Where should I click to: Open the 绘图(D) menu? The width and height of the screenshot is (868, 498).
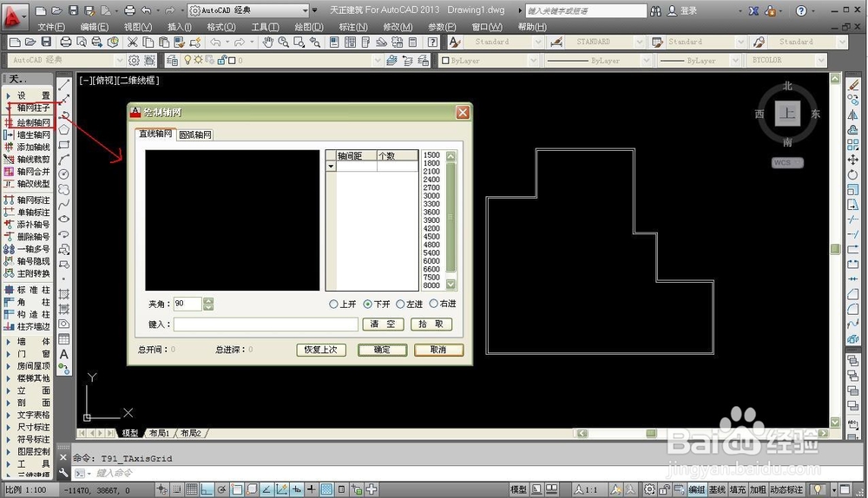(x=309, y=27)
